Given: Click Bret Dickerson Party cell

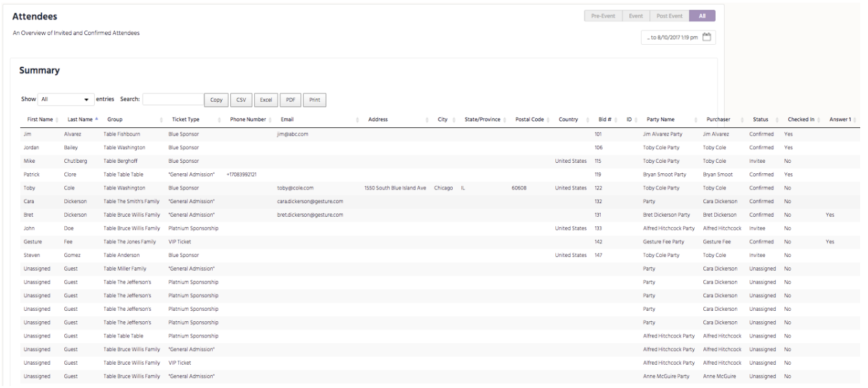Looking at the screenshot, I should [668, 215].
